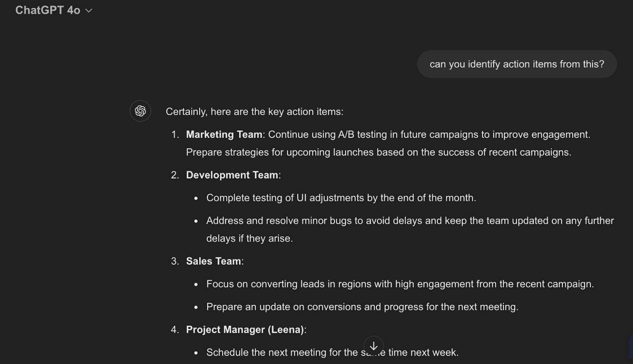The height and width of the screenshot is (364, 633).
Task: Click the numbered item 2 marker
Action: (175, 175)
